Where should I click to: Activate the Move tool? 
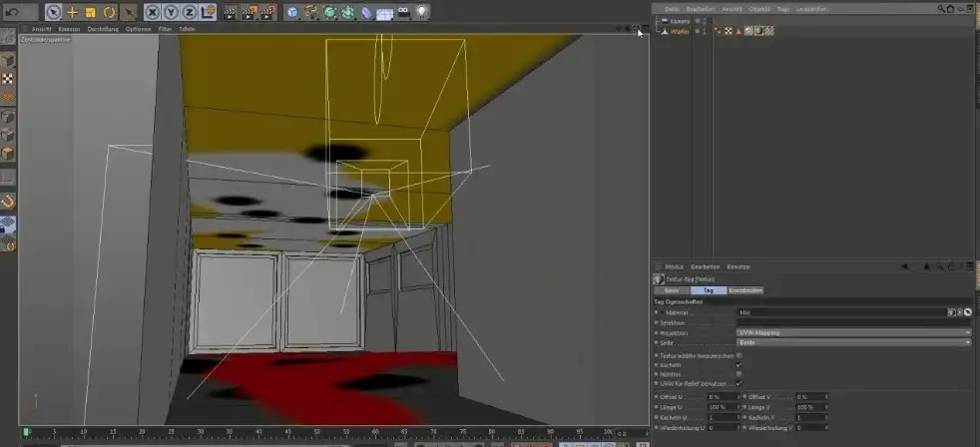pos(73,12)
